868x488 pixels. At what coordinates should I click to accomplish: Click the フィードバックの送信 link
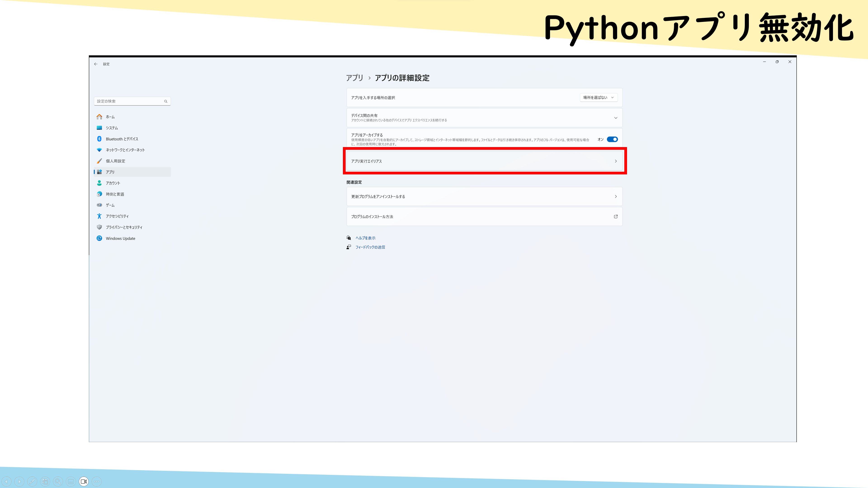pyautogui.click(x=370, y=247)
